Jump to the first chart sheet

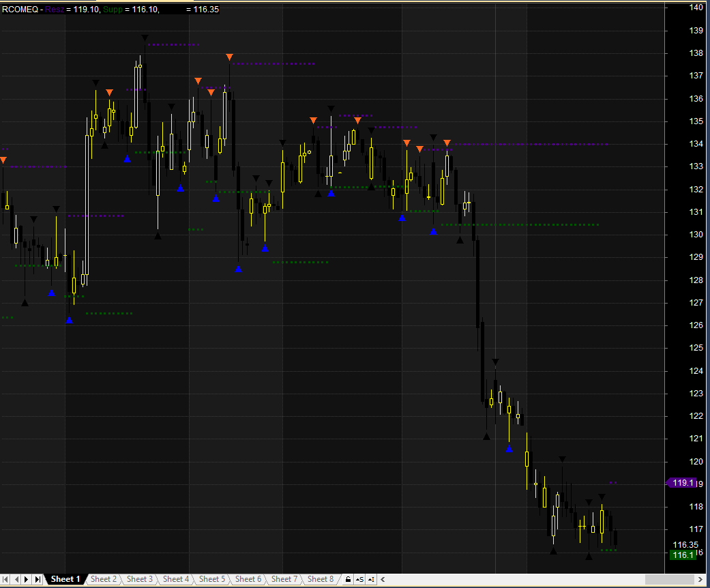pos(5,579)
